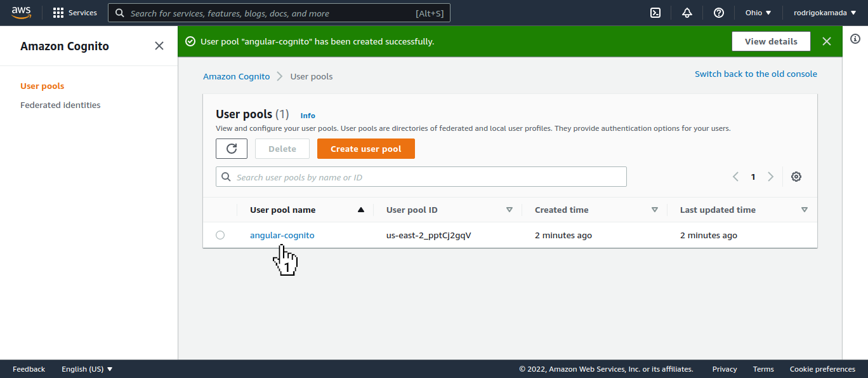This screenshot has width=868, height=378.
Task: Dismiss the green success banner
Action: pyautogui.click(x=827, y=41)
